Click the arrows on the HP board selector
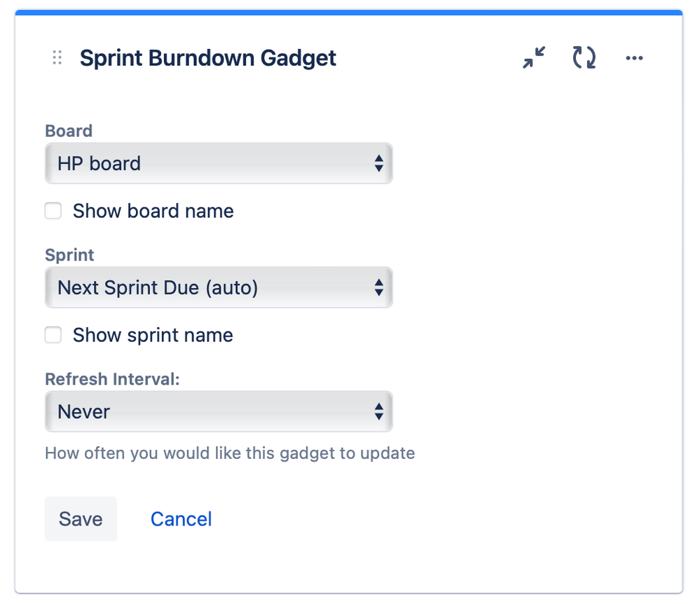This screenshot has width=700, height=604. (x=378, y=163)
